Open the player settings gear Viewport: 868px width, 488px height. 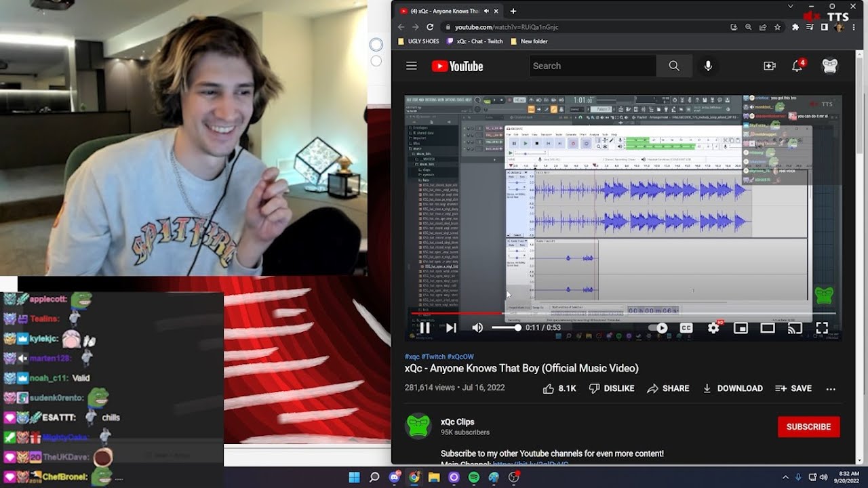click(713, 328)
